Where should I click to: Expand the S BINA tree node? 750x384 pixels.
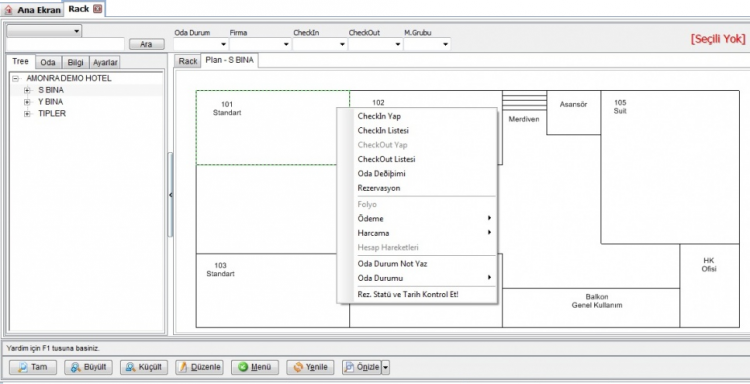[27, 90]
